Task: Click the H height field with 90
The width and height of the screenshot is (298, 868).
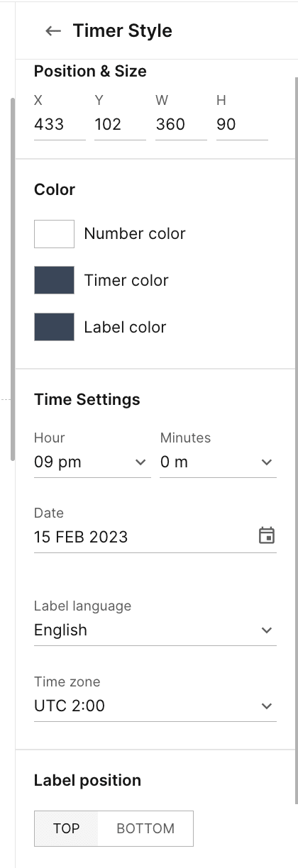Action: click(x=242, y=126)
